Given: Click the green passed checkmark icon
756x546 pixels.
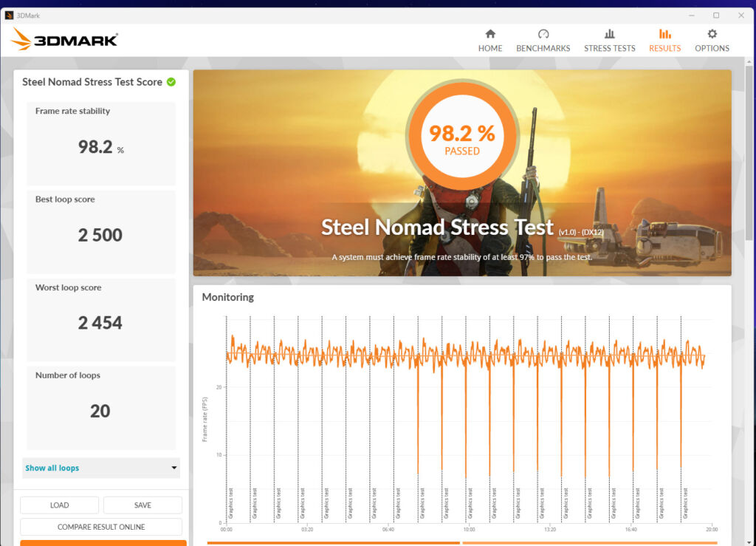Looking at the screenshot, I should tap(171, 82).
